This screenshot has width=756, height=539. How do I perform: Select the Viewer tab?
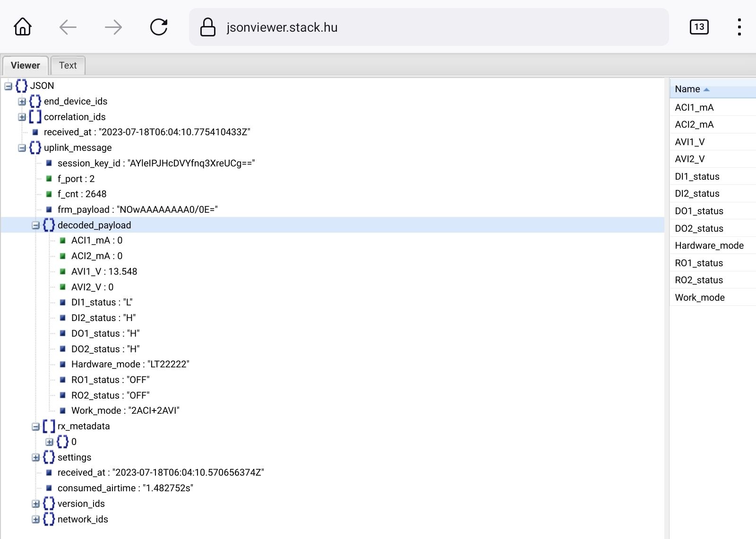26,65
